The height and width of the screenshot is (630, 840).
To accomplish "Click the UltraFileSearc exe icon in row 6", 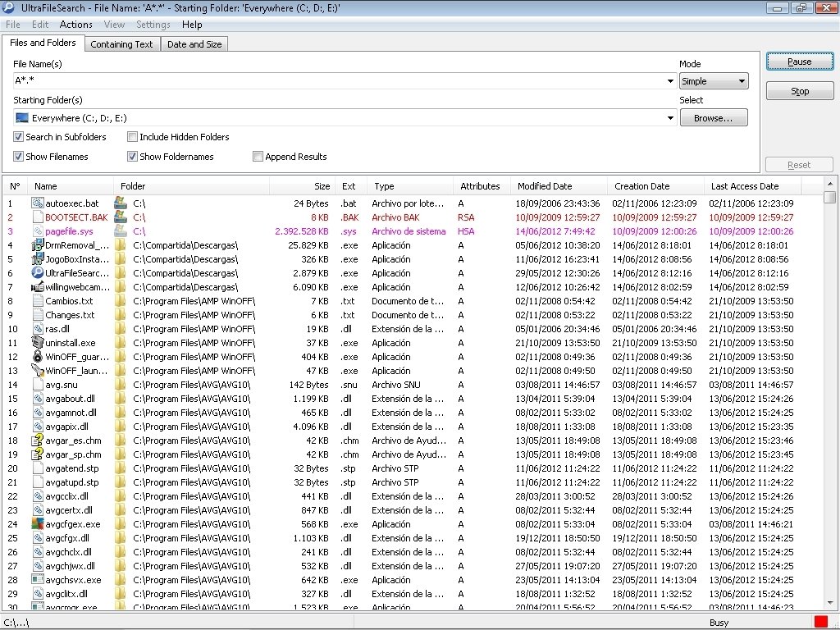I will tap(38, 272).
